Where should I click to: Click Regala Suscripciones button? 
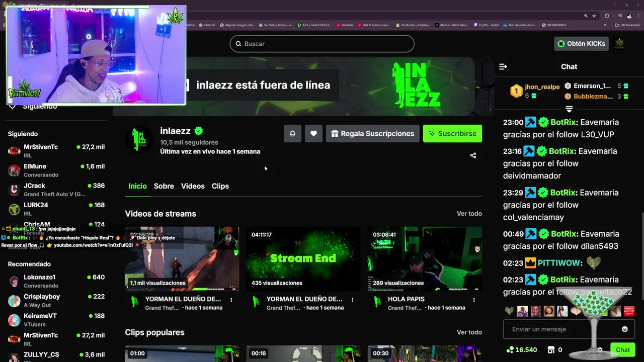pyautogui.click(x=373, y=134)
